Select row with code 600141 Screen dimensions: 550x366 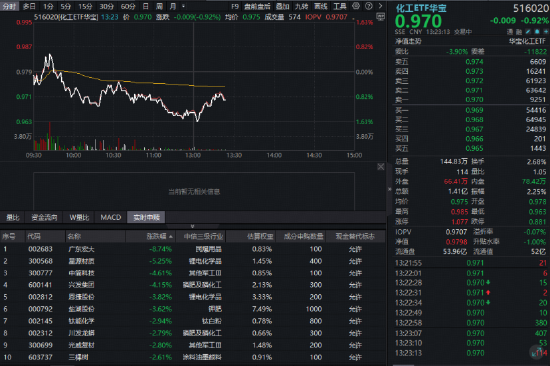pos(193,285)
